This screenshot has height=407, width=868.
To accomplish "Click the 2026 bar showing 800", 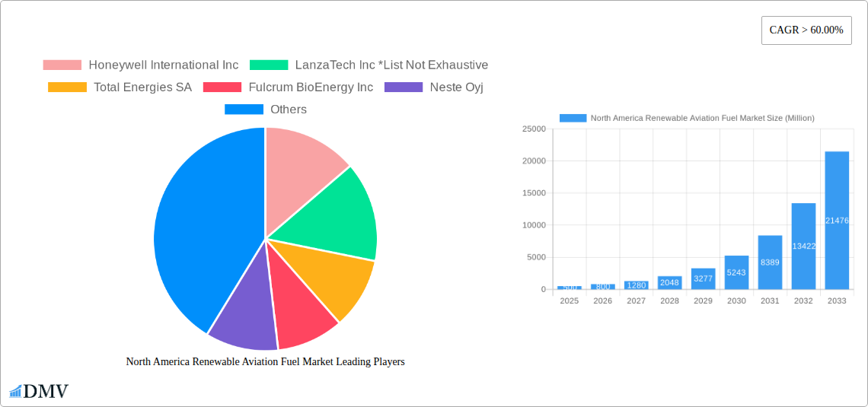I will point(603,287).
